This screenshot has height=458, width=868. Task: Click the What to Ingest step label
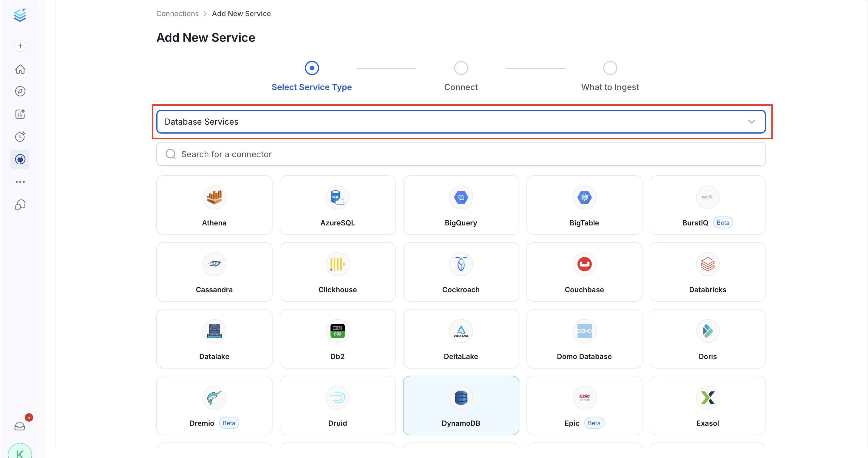click(x=610, y=87)
